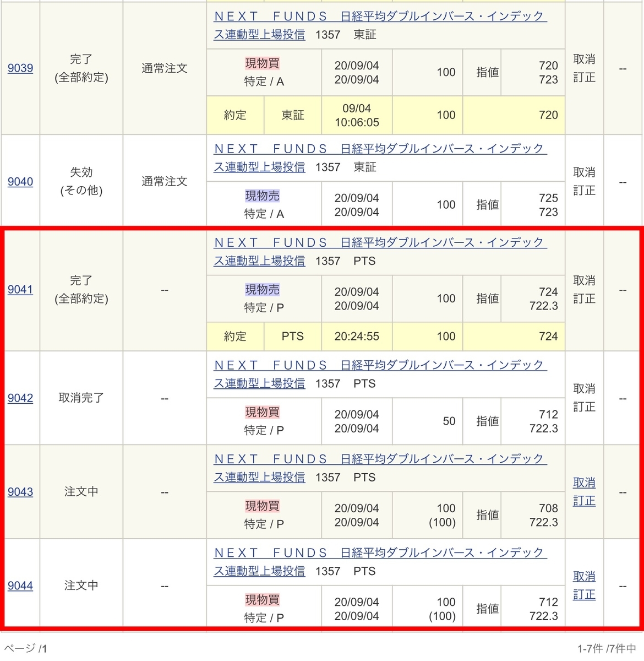
Task: Cancel order 9044 via 取消 link
Action: click(584, 577)
